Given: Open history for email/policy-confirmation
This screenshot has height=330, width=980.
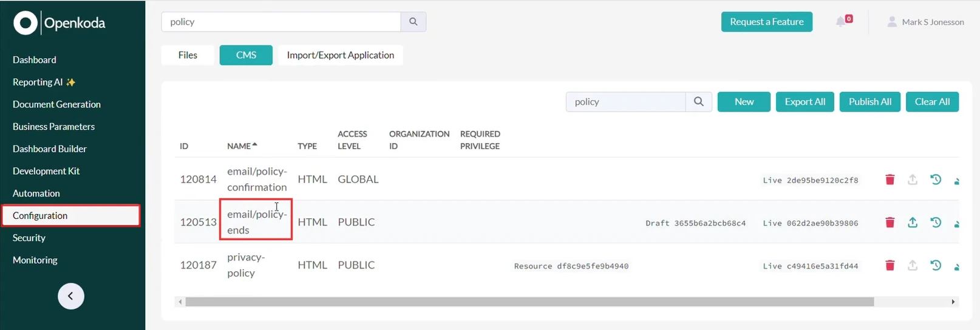Looking at the screenshot, I should [936, 180].
